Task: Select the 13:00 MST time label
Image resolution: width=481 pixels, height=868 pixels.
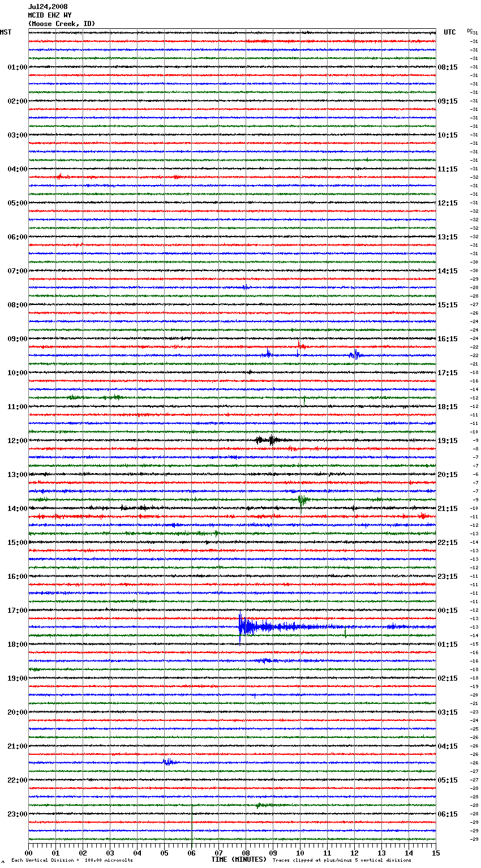Action: [18, 475]
